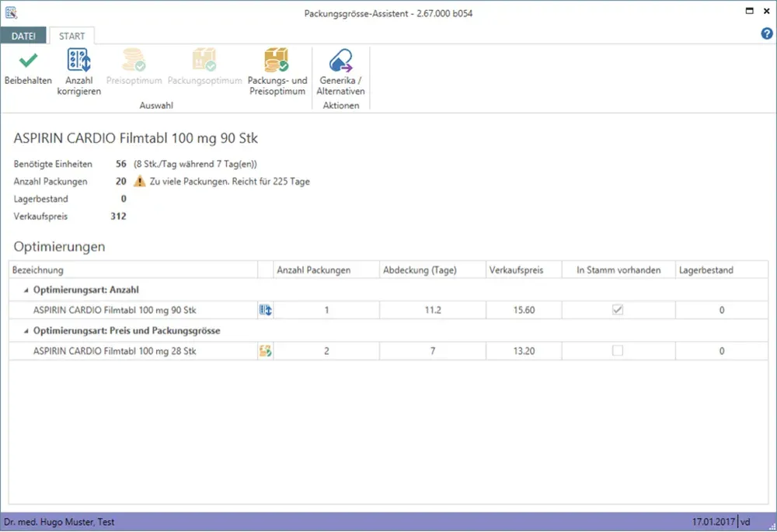The width and height of the screenshot is (777, 532).
Task: Close the Packungsgrösse-Assistent window
Action: 767,11
